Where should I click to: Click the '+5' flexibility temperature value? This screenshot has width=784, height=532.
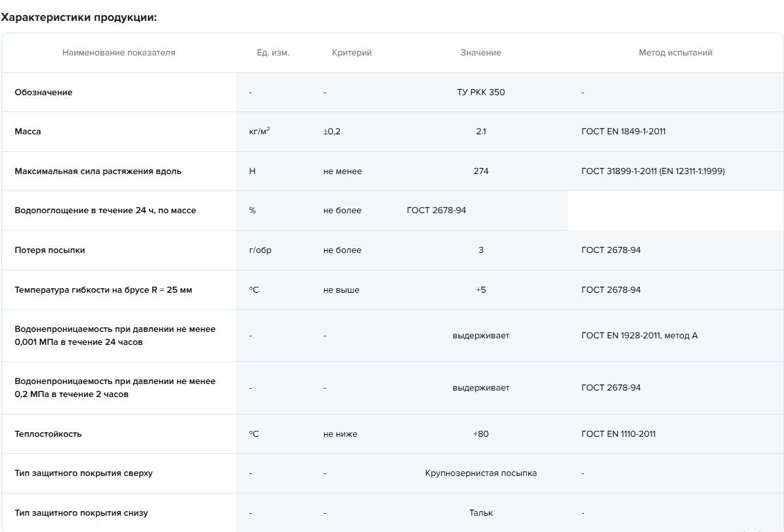point(481,289)
